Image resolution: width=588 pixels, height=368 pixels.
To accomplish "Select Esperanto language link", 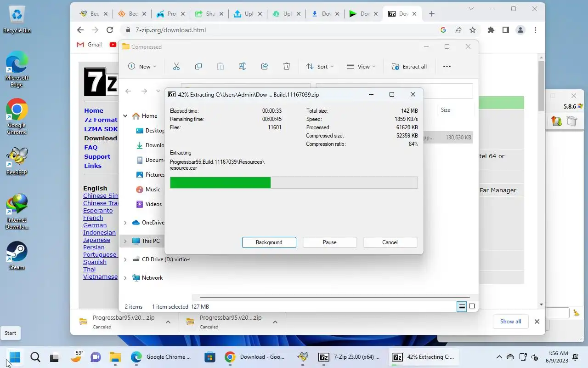I will tap(98, 210).
